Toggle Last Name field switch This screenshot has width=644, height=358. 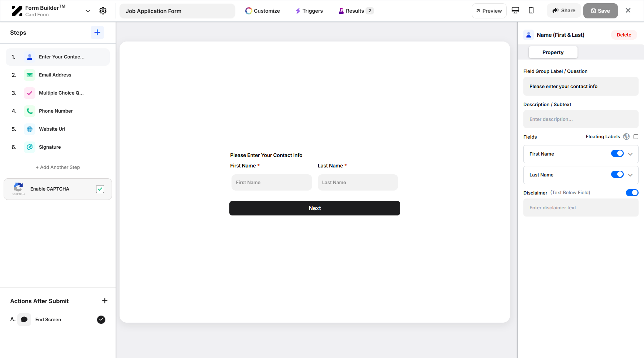coord(617,175)
